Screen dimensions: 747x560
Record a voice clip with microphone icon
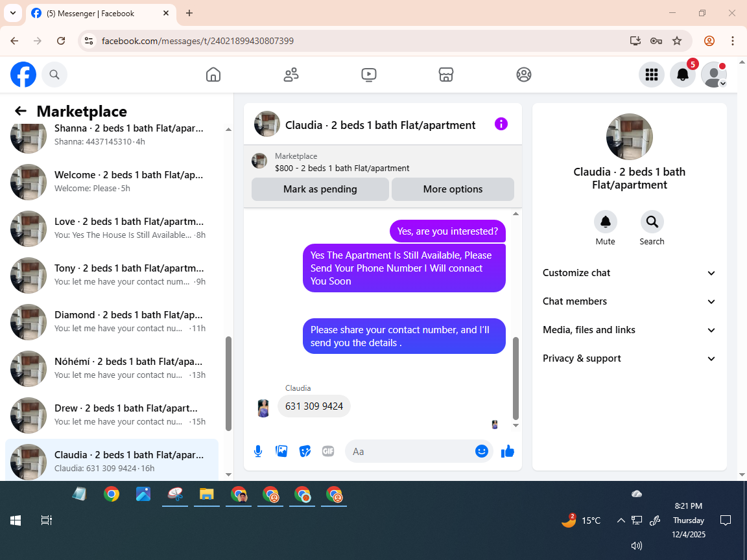(x=257, y=451)
